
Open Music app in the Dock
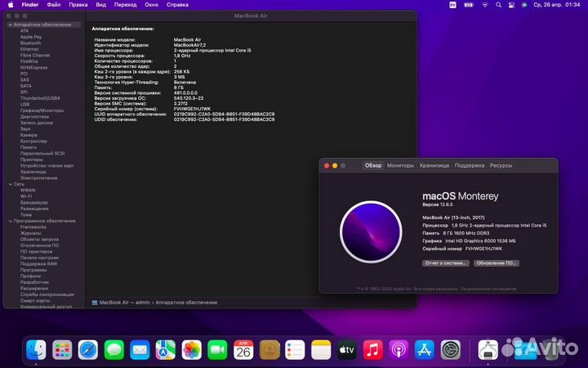[x=372, y=350]
